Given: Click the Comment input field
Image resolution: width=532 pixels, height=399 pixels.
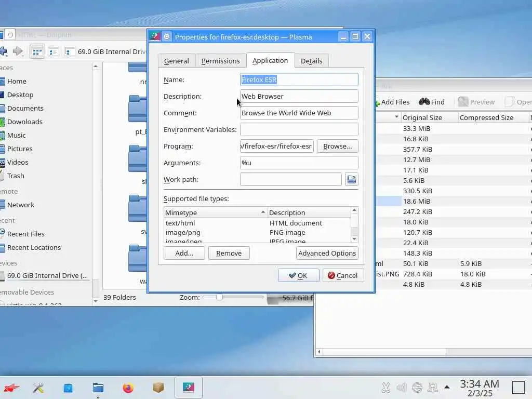Looking at the screenshot, I should click(299, 113).
